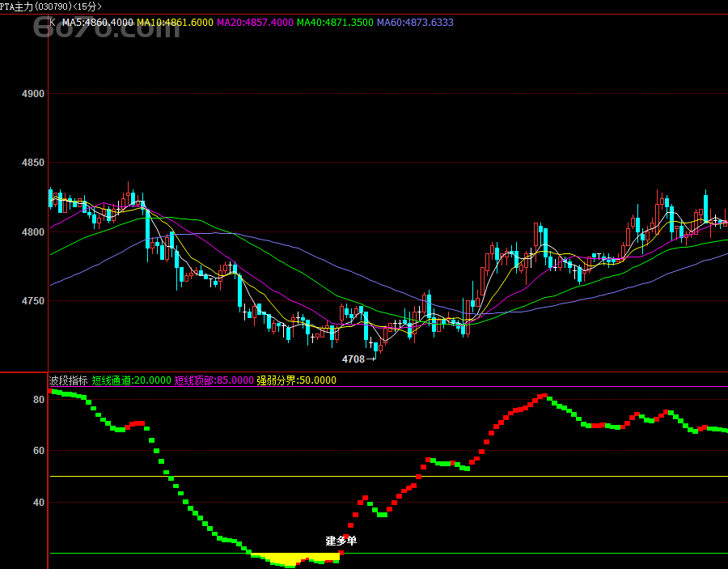This screenshot has height=569, width=728.
Task: Click the 4900 price axis label
Action: point(33,94)
